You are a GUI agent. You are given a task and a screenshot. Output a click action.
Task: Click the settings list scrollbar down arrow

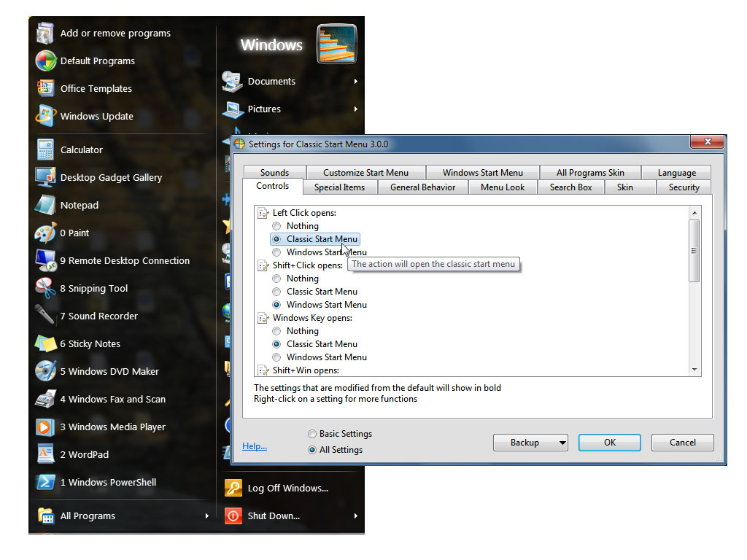click(x=694, y=370)
